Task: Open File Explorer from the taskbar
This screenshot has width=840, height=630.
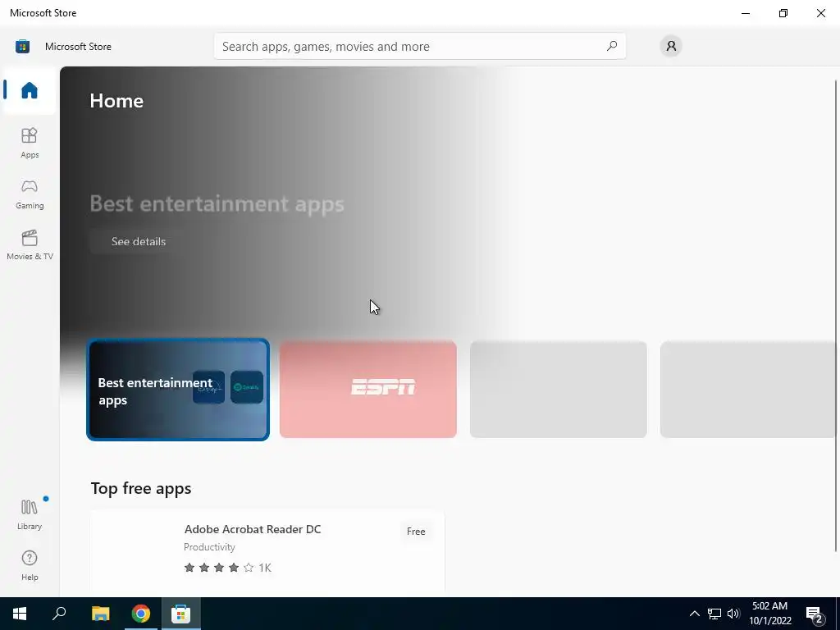Action: (100, 614)
